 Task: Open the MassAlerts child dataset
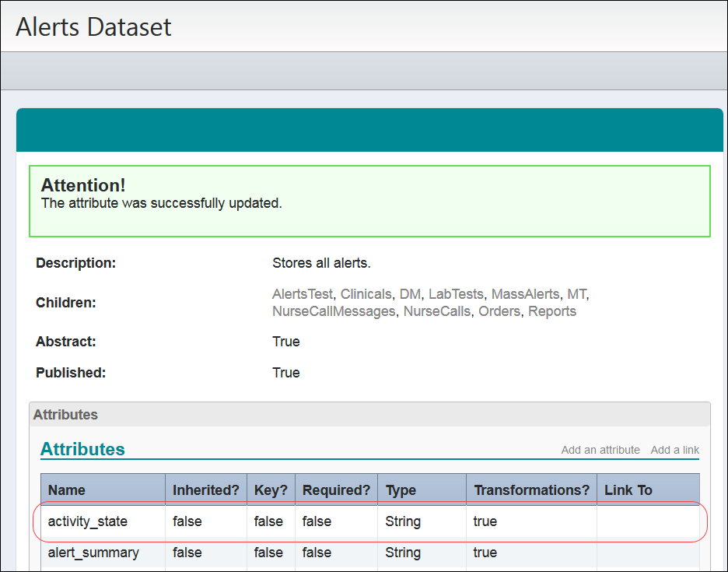pyautogui.click(x=525, y=294)
